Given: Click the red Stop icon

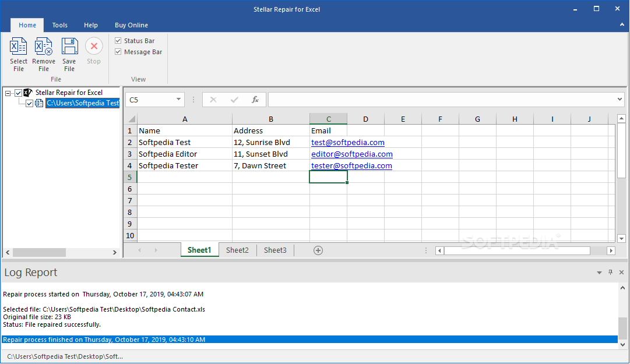Looking at the screenshot, I should pyautogui.click(x=94, y=46).
